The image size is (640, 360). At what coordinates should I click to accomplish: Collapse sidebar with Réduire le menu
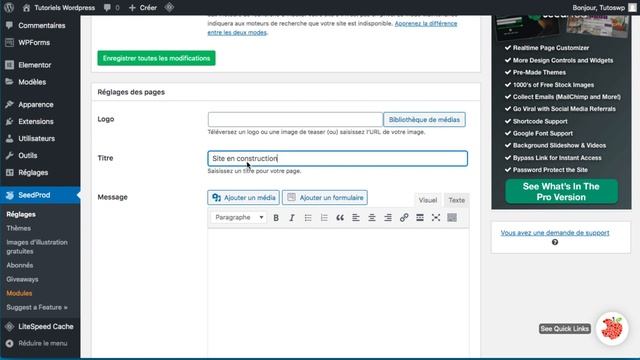click(x=40, y=343)
